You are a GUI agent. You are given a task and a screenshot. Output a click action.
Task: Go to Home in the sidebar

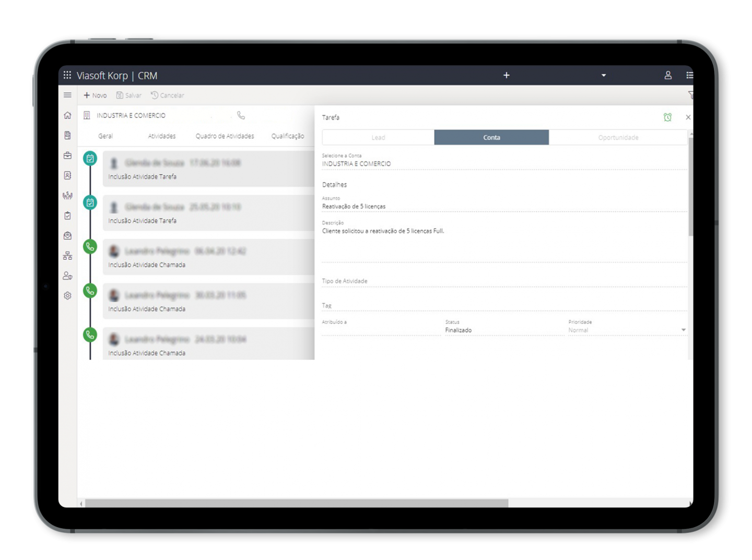(67, 115)
